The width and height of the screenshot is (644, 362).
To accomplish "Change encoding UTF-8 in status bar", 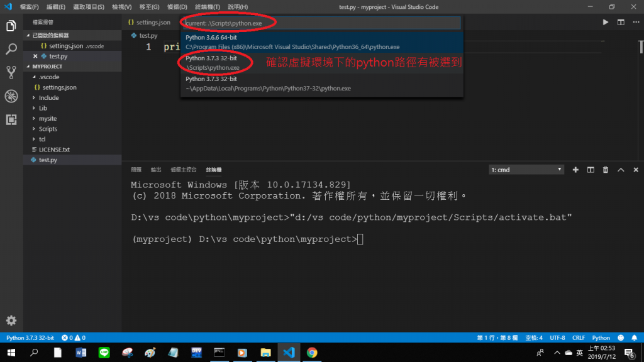I will click(x=557, y=337).
